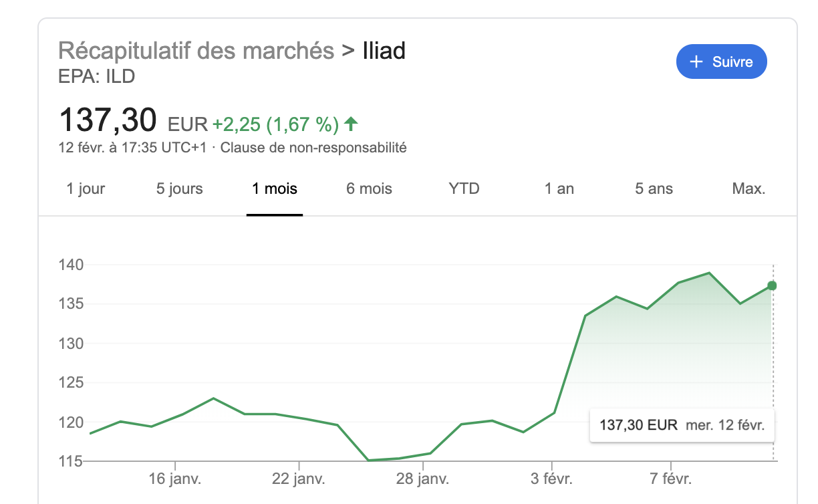Show the 6 mois chart range
The width and height of the screenshot is (818, 504).
[x=369, y=188]
